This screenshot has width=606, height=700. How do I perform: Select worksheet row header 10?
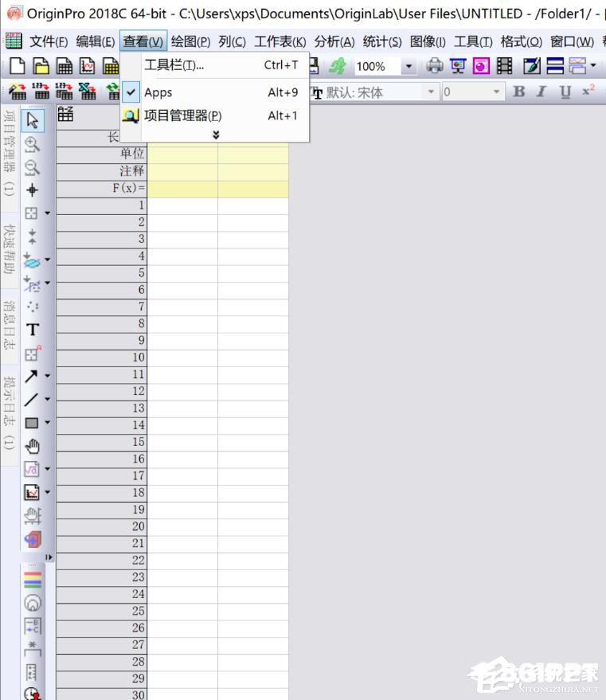pyautogui.click(x=101, y=357)
